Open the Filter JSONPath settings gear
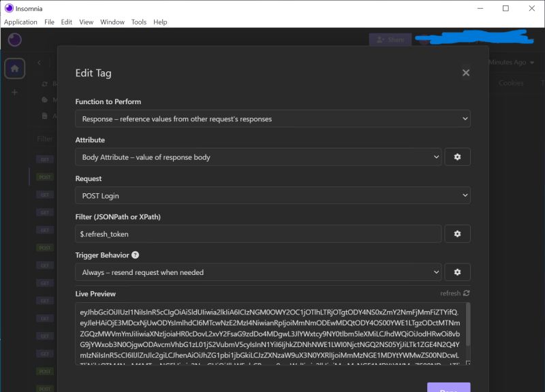The image size is (545, 392). (457, 233)
